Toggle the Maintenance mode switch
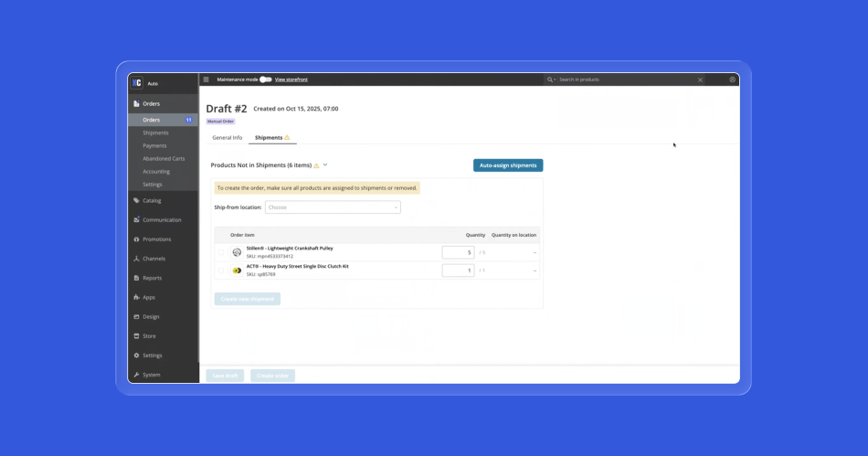 point(265,80)
